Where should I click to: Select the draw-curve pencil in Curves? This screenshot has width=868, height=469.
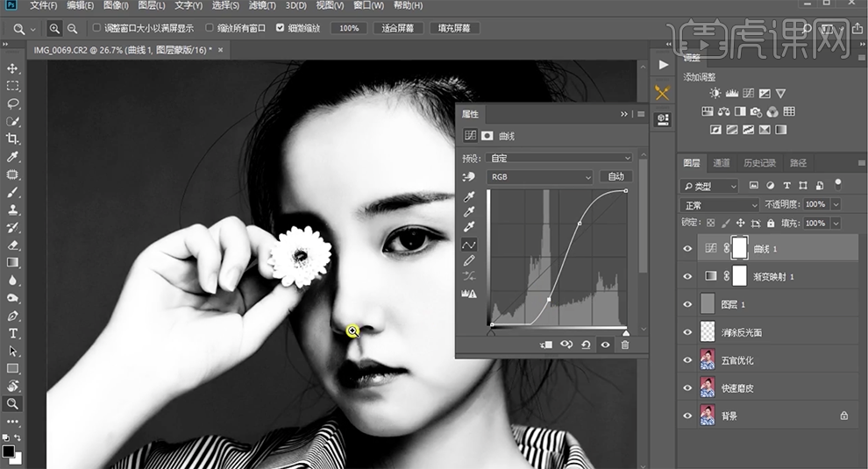469,260
